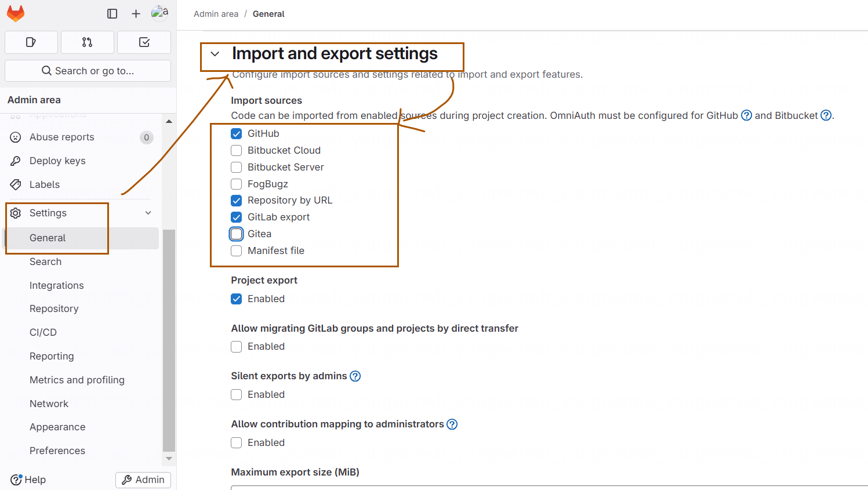Disable Project export checkbox

237,299
